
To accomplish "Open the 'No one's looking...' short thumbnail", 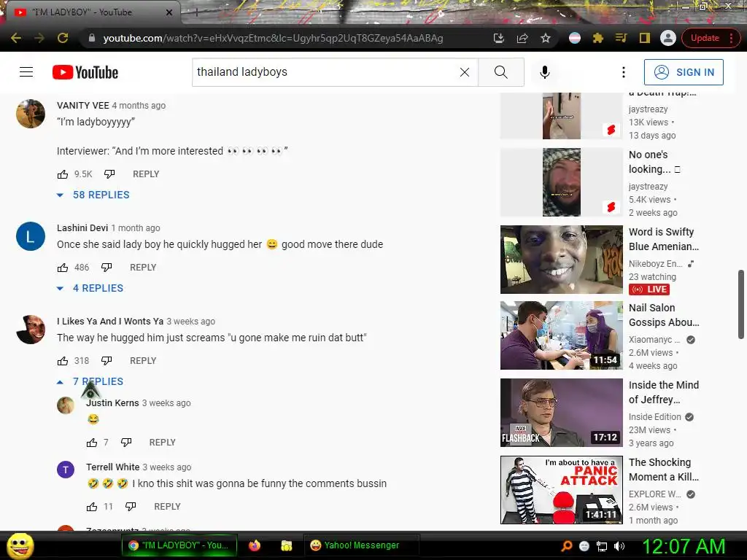I will tap(561, 182).
